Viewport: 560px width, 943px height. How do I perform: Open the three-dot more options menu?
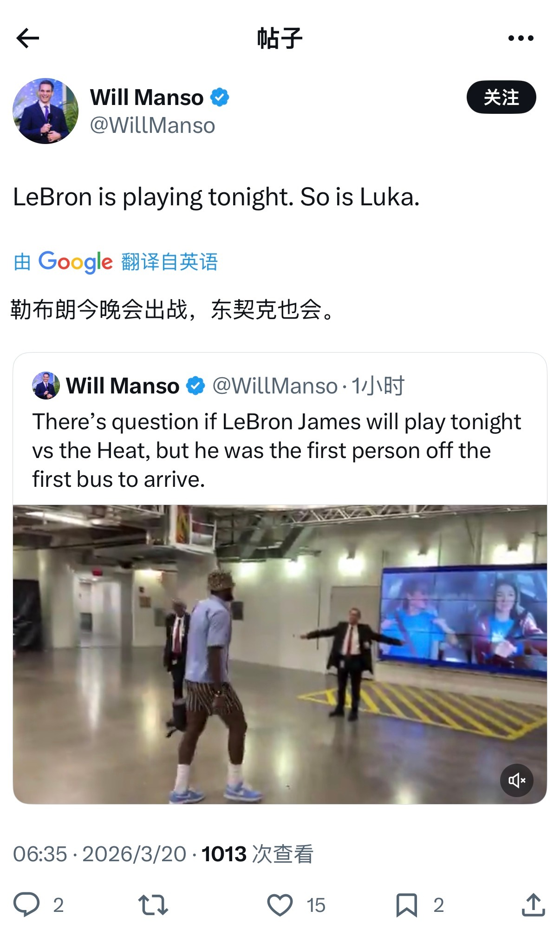[521, 38]
